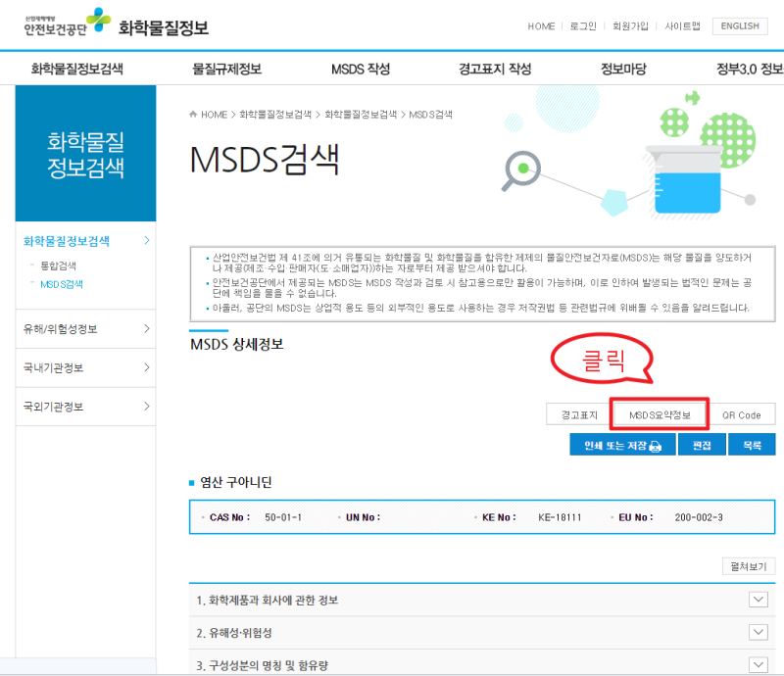Image resolution: width=784 pixels, height=676 pixels.
Task: Open the 사이트맵 link
Action: tap(682, 26)
